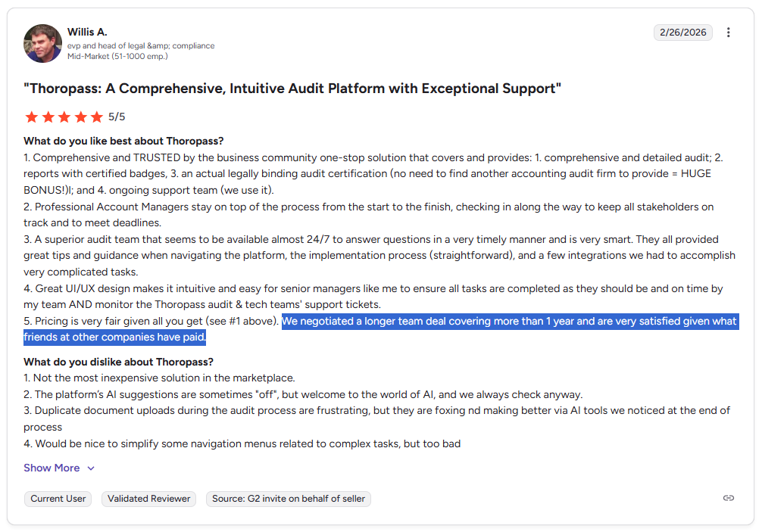Click "What do you like best about Thoropass?" heading

(123, 142)
